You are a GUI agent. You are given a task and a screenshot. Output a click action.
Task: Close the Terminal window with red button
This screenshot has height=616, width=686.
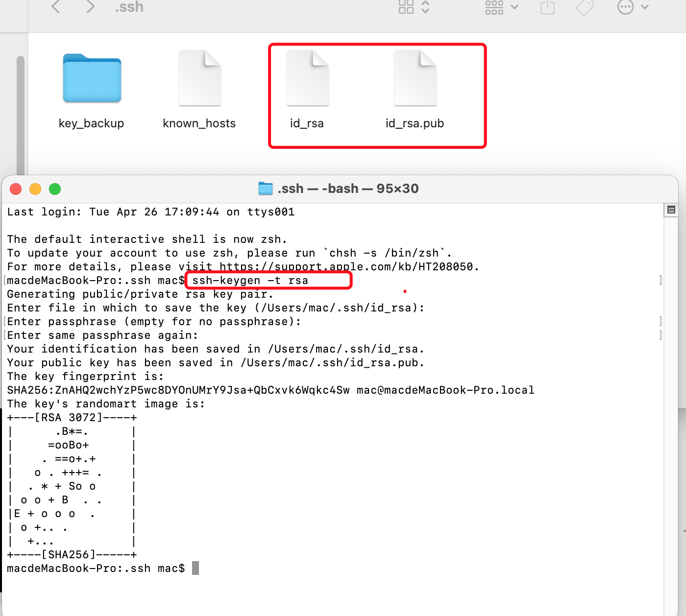(16, 189)
